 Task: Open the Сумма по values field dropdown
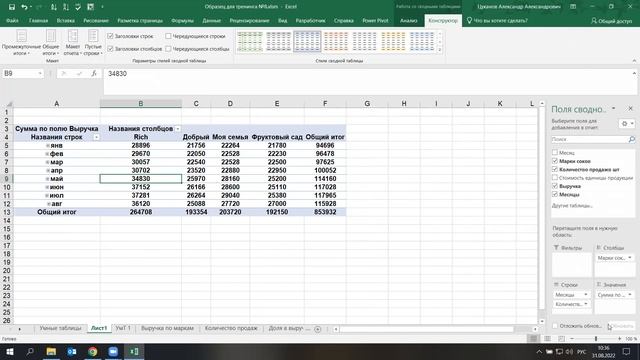(630, 295)
